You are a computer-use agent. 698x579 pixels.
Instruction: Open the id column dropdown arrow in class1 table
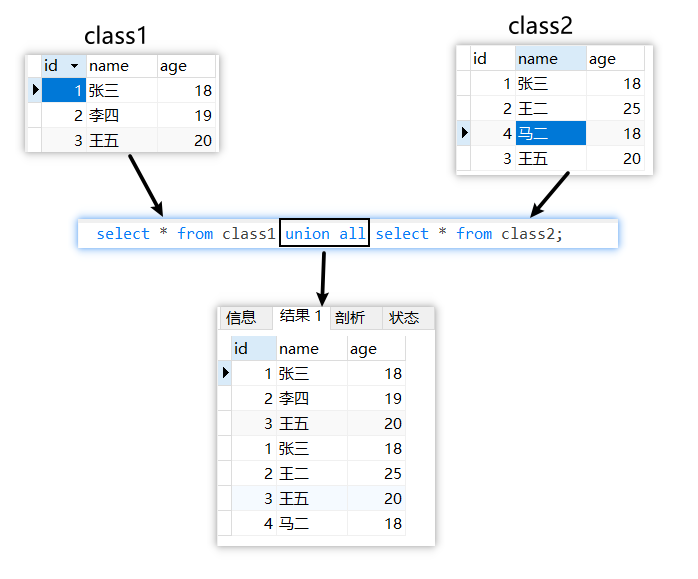74,66
